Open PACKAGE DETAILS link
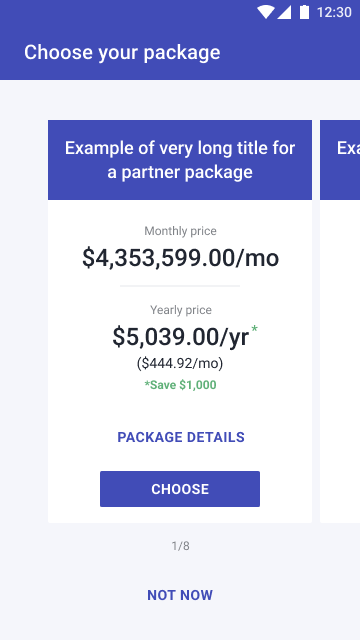 click(x=181, y=437)
